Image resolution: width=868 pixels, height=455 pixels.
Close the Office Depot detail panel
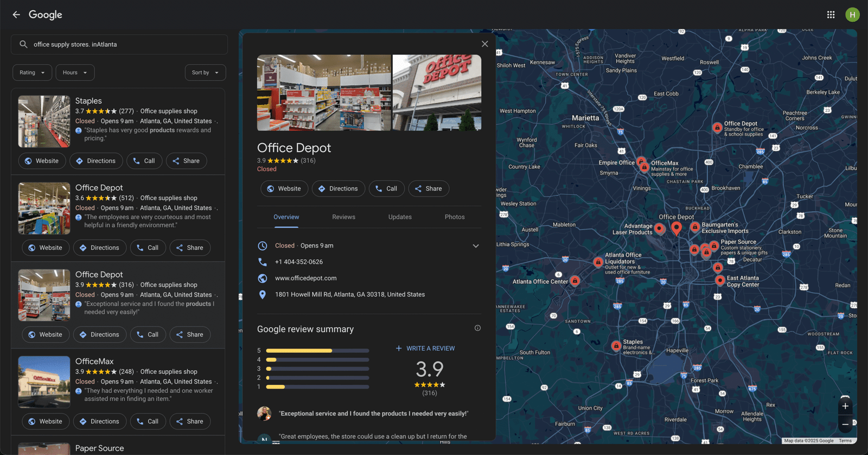[484, 44]
